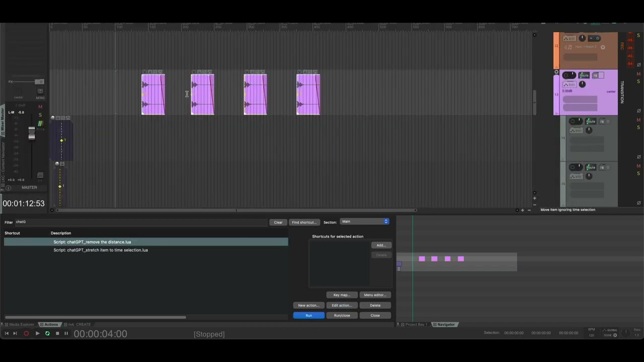Switch to Project Bay 1 tab

414,324
